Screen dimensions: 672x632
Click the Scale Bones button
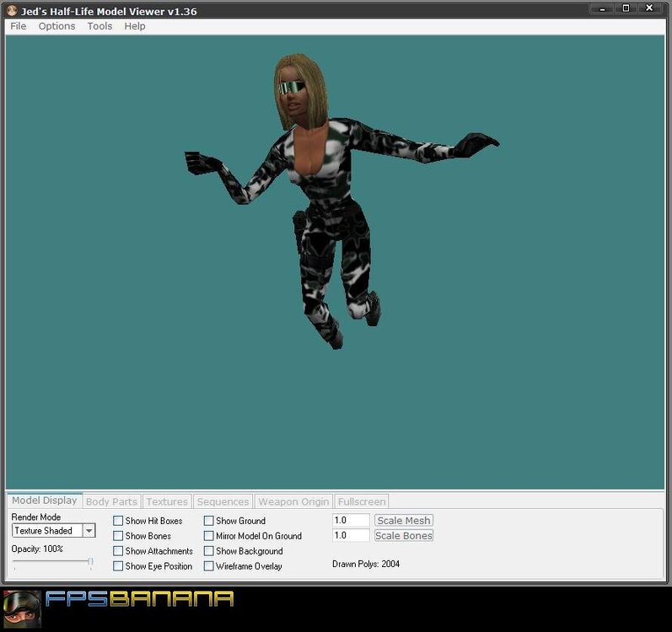pyautogui.click(x=404, y=536)
